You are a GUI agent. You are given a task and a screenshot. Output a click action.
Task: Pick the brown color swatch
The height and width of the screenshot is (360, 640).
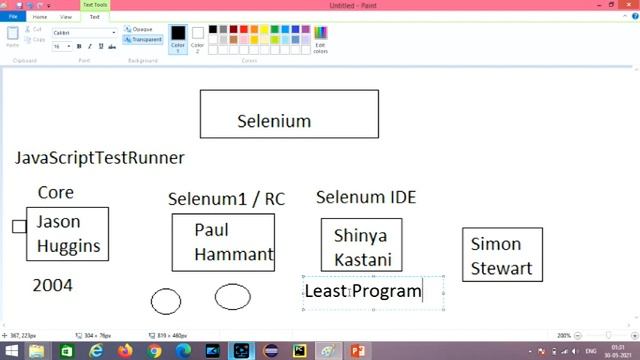233,40
